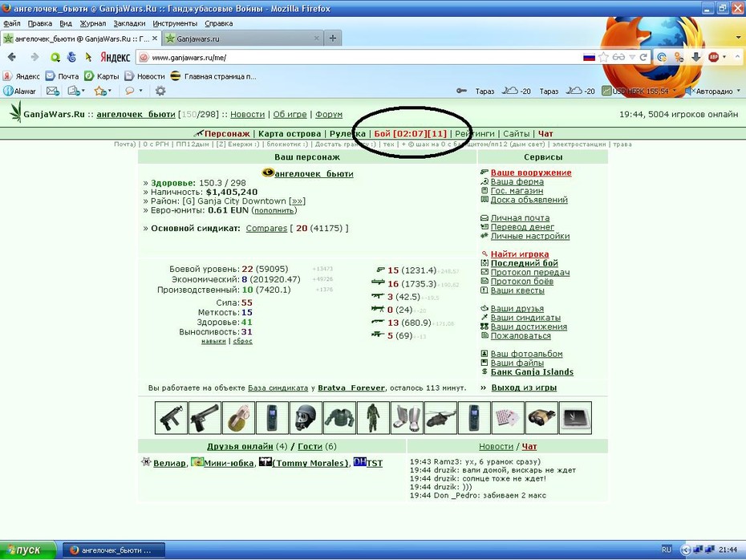This screenshot has height=560, width=746.
Task: Open the Новости bookmark in bookmarks bar
Action: click(144, 76)
